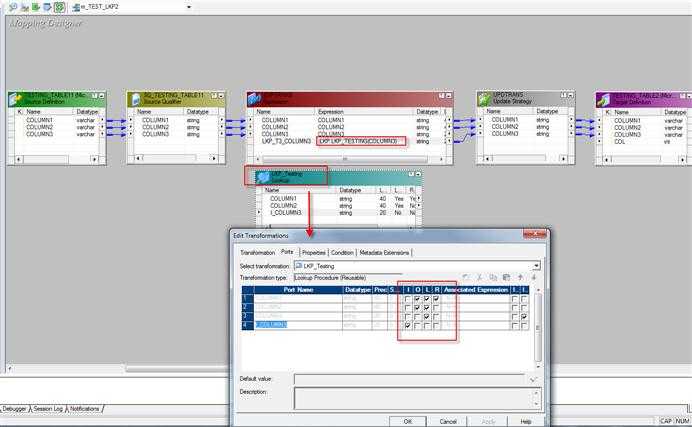The image size is (692, 427).
Task: Click the Target Definition transformation icon
Action: (x=603, y=100)
